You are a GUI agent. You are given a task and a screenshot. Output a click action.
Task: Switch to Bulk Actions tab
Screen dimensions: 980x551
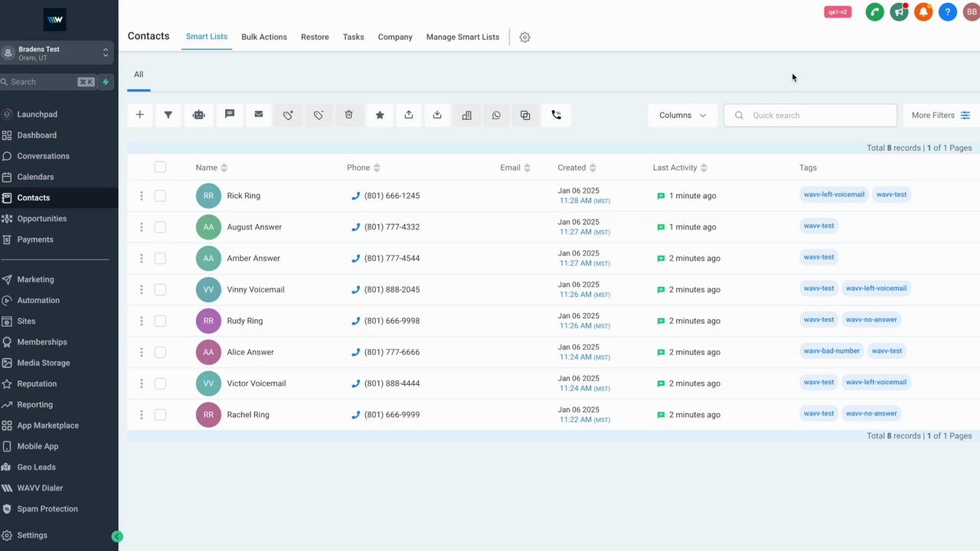264,37
